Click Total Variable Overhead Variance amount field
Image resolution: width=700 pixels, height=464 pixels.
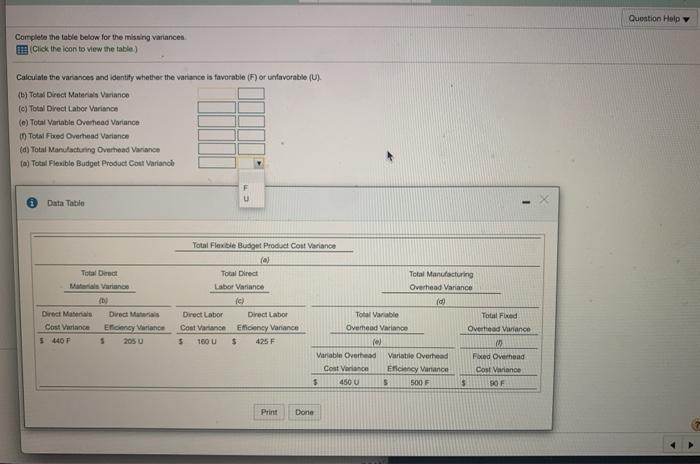217,121
